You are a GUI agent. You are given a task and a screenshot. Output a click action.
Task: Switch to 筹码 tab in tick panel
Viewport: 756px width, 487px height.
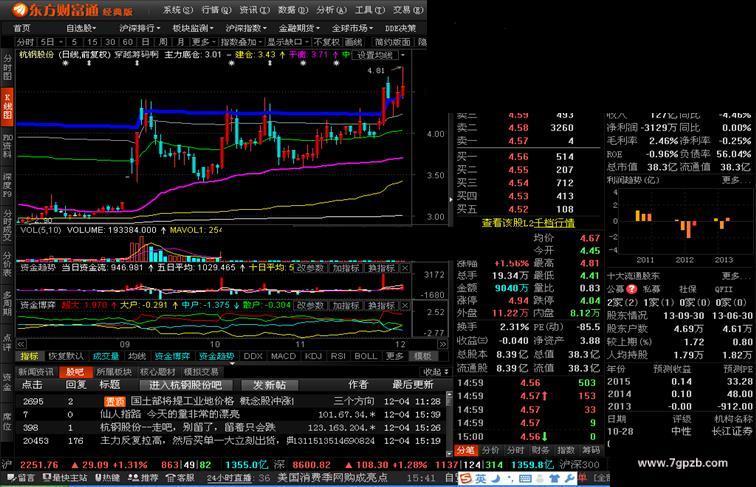591,450
